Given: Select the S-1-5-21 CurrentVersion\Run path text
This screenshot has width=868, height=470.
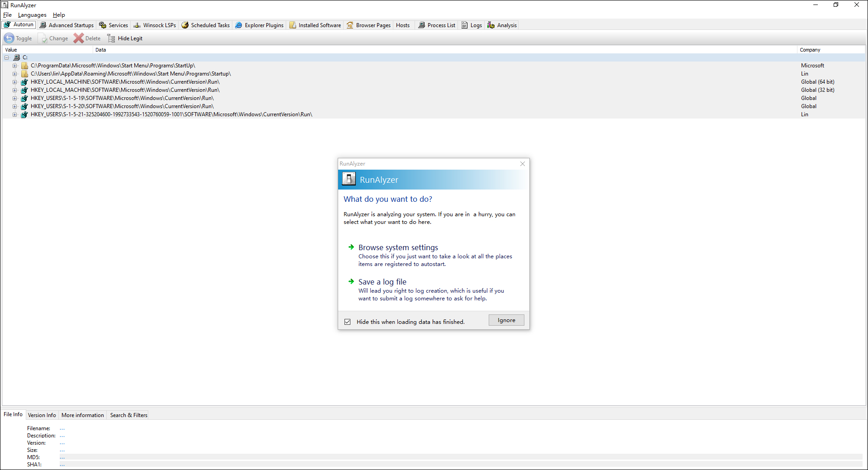Looking at the screenshot, I should (171, 114).
